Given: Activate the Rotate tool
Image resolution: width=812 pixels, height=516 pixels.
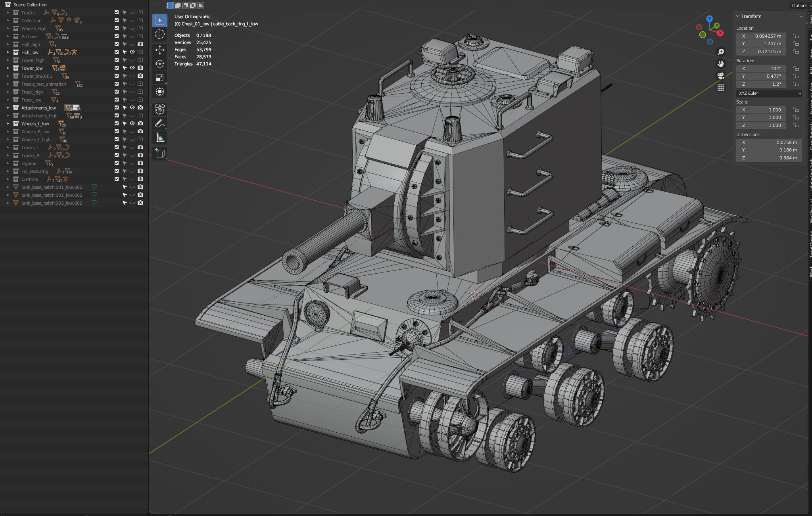Looking at the screenshot, I should [160, 64].
